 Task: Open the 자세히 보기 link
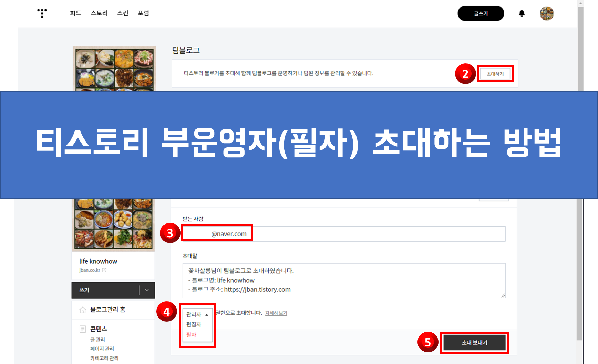pos(276,313)
